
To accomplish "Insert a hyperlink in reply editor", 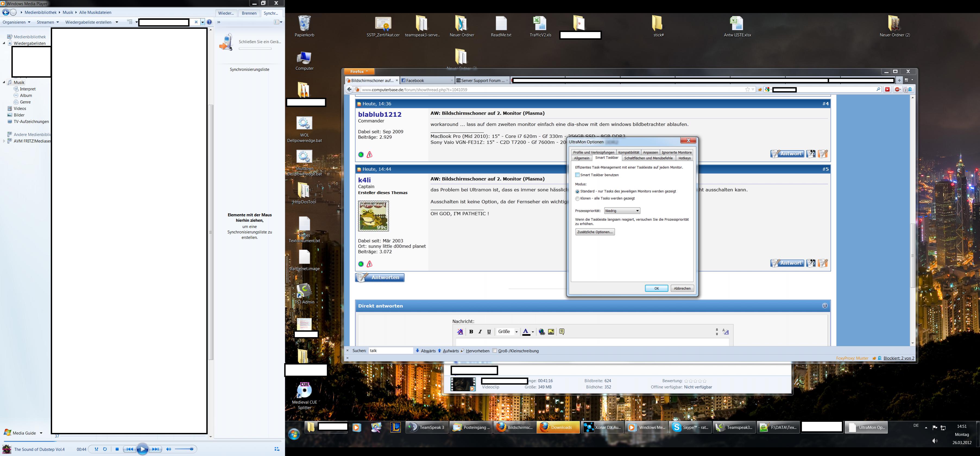I will pyautogui.click(x=542, y=332).
